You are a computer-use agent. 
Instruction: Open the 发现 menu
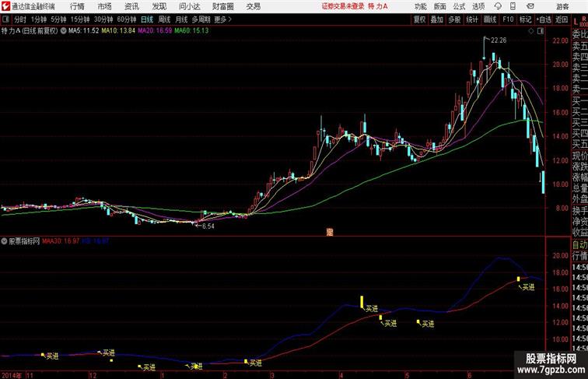coord(159,6)
